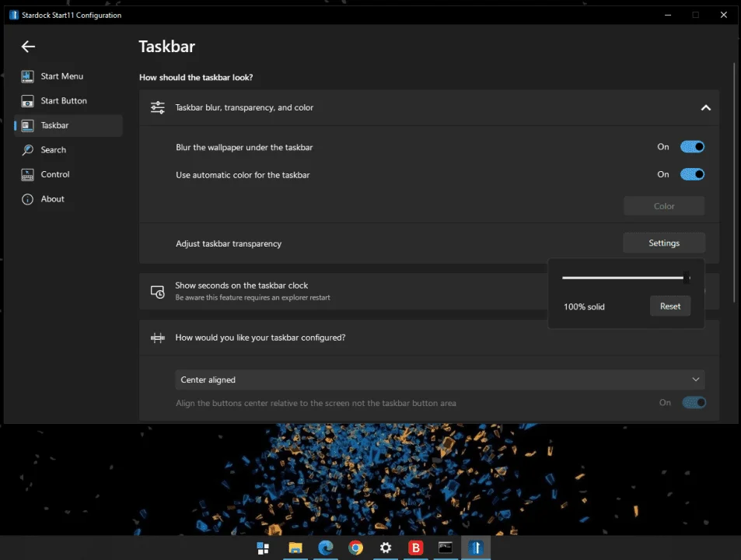The width and height of the screenshot is (741, 560).
Task: Click the back arrow icon
Action: [28, 47]
